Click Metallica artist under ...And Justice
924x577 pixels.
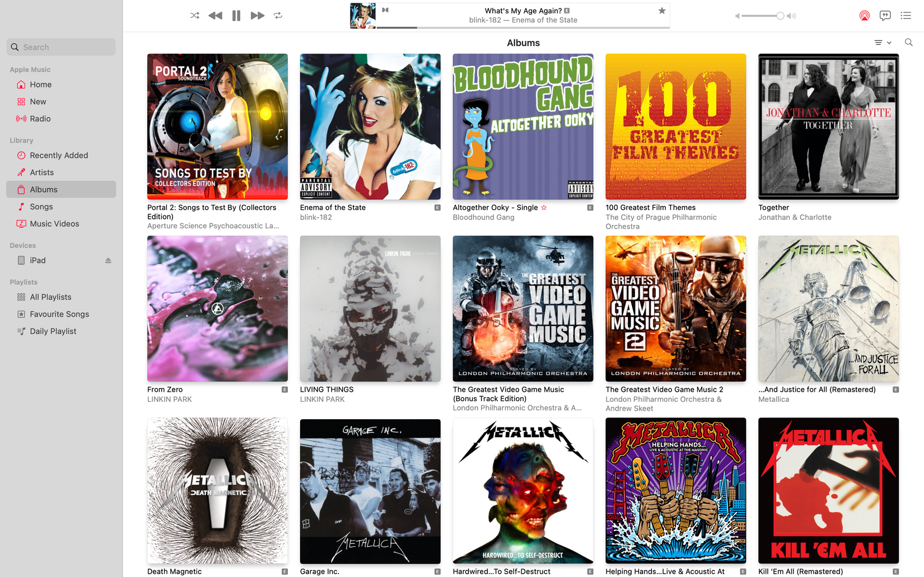(773, 399)
